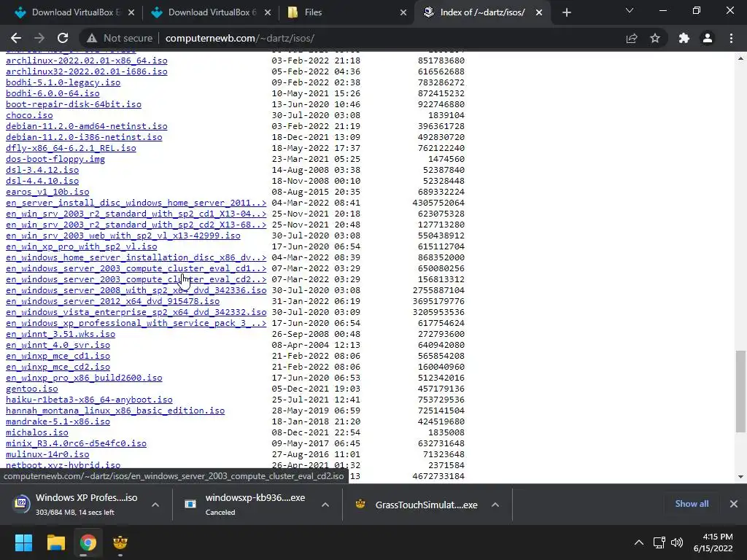This screenshot has width=747, height=560.
Task: Download en_win_xp_pro_with_sp2_vl.iso
Action: click(x=82, y=246)
